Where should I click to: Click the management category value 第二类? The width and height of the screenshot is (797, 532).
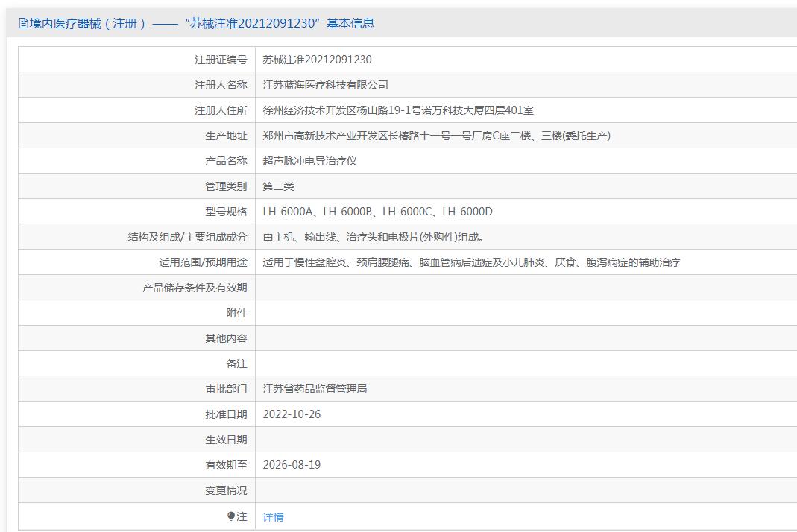click(x=279, y=186)
